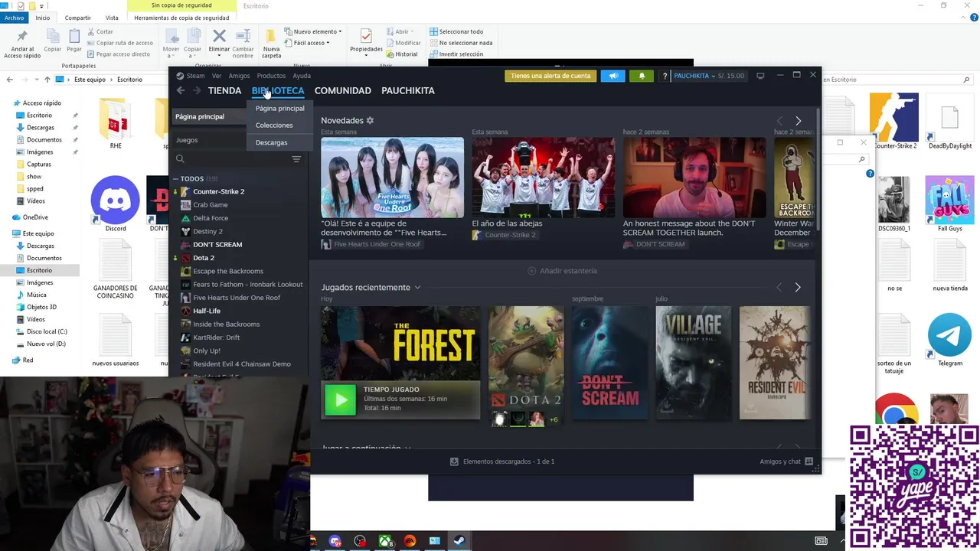Open Ayuda menu in Steam
The height and width of the screenshot is (551, 980).
point(302,76)
